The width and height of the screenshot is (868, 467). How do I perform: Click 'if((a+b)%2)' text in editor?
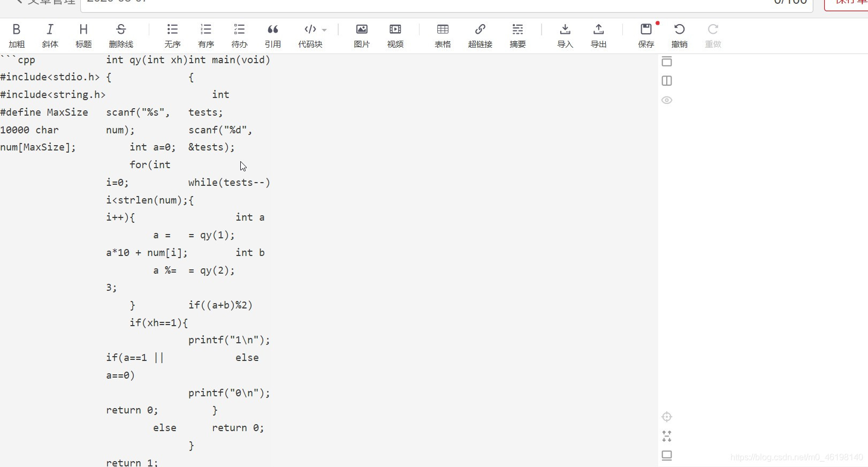click(x=220, y=305)
